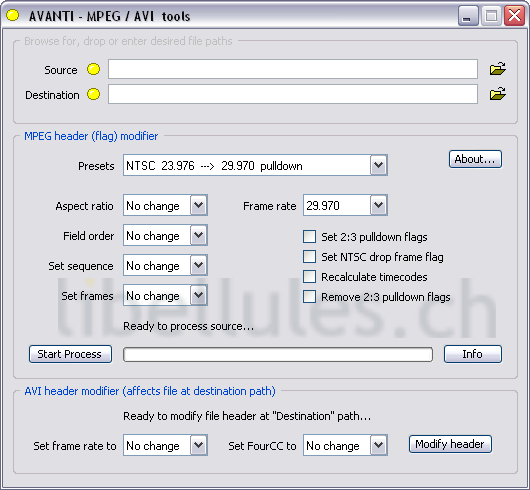Click the yellow indicator next to Destination
This screenshot has height=490, width=530.
pos(94,94)
